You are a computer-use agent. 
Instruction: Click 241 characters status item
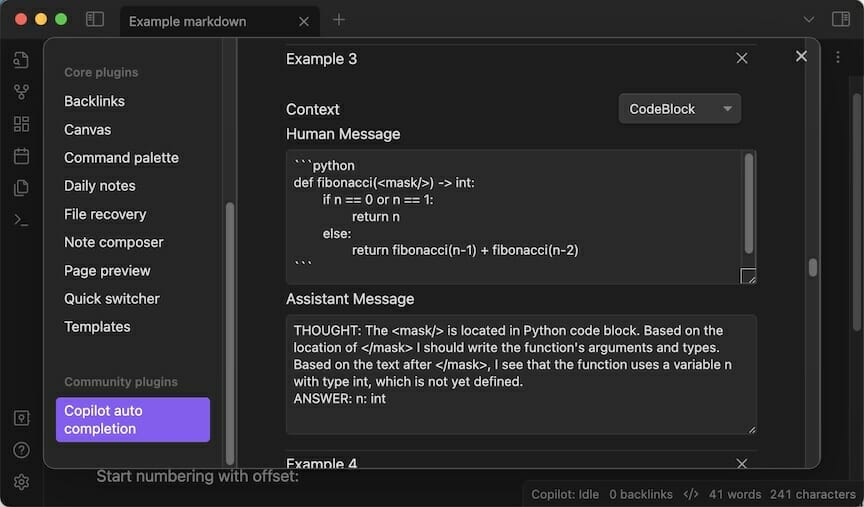[x=812, y=494]
